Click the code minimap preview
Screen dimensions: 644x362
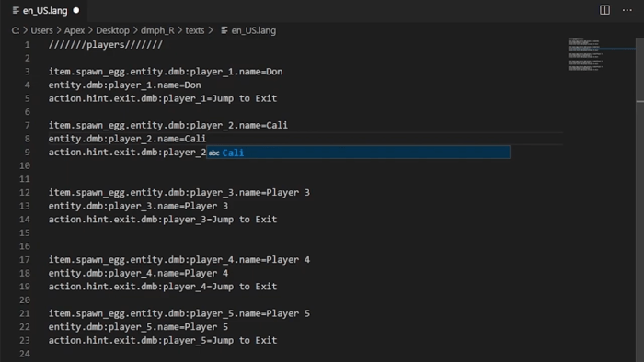[x=585, y=54]
